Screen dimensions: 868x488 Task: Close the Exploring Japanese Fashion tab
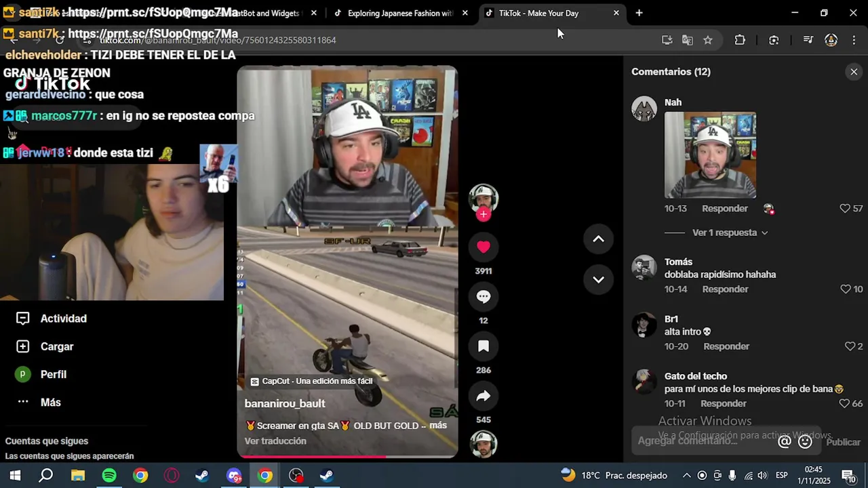pos(465,13)
